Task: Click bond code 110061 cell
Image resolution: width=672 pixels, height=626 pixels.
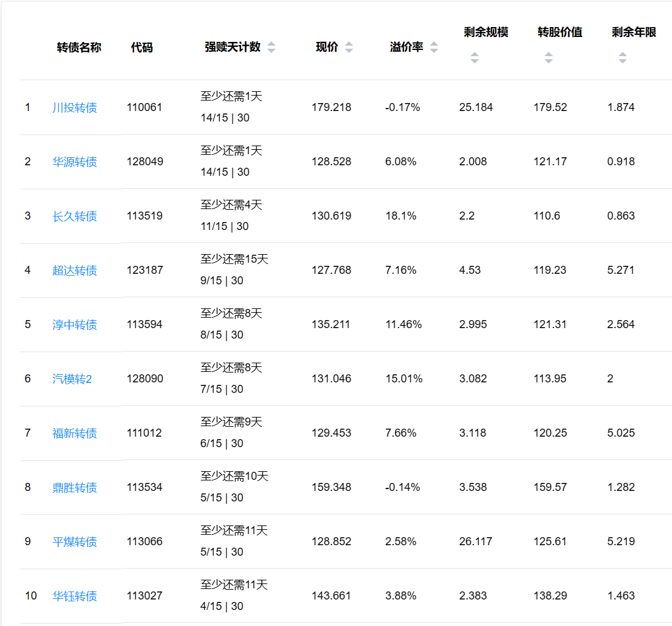Action: (145, 107)
